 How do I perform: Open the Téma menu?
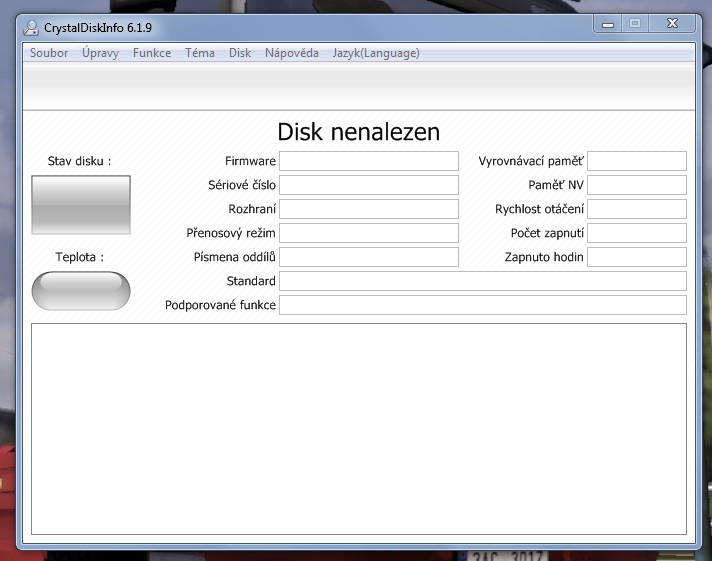[x=200, y=53]
